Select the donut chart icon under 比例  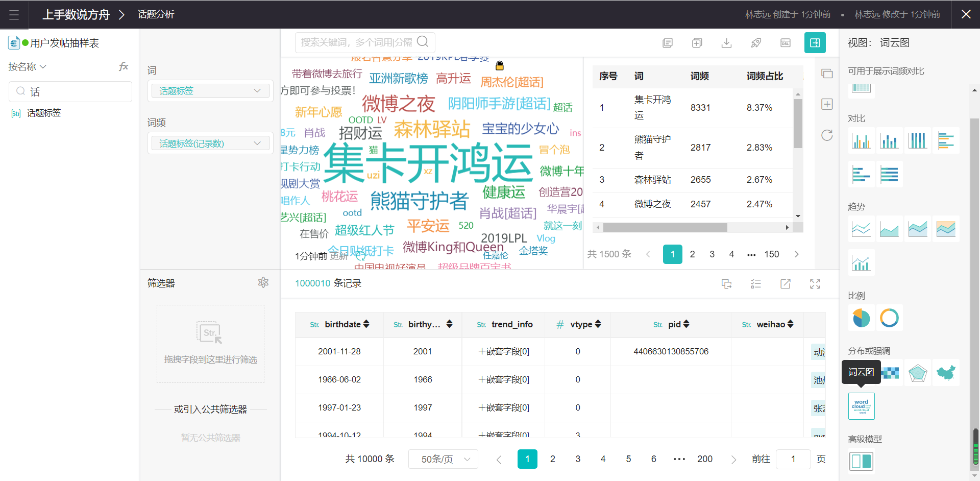(890, 318)
